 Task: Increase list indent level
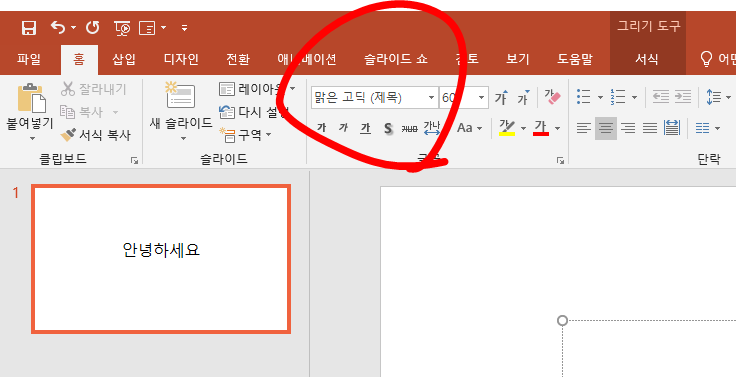[x=683, y=97]
